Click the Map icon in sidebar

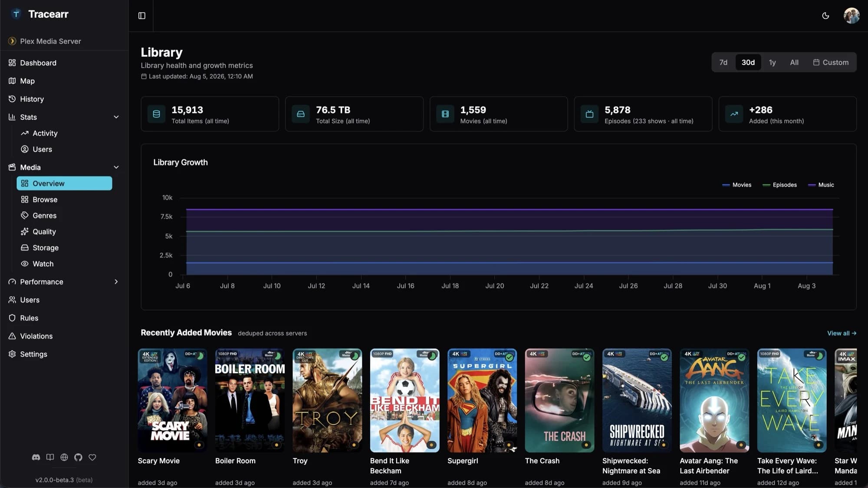click(x=12, y=81)
